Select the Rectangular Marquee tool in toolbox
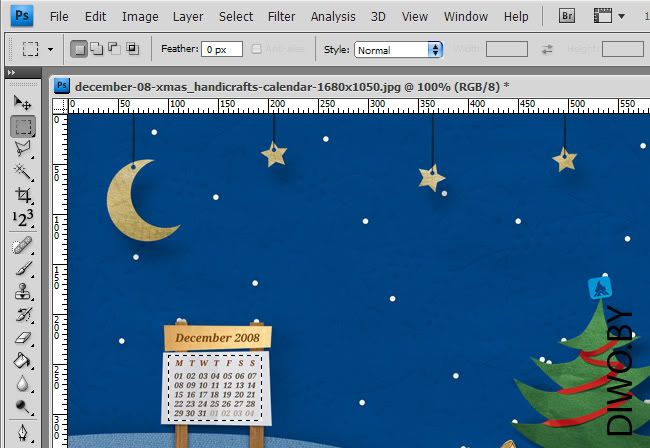Screen dimensions: 650x448 click(23, 126)
